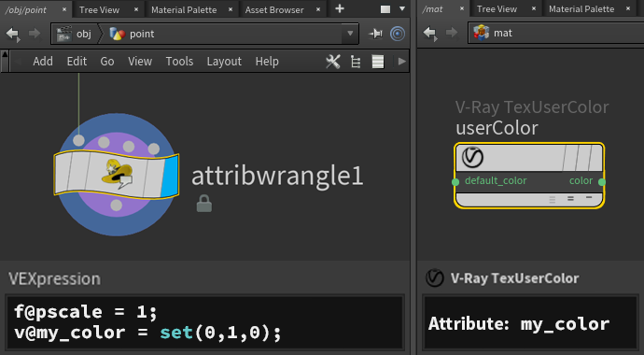
Task: Pin the left pane
Action: point(375,34)
